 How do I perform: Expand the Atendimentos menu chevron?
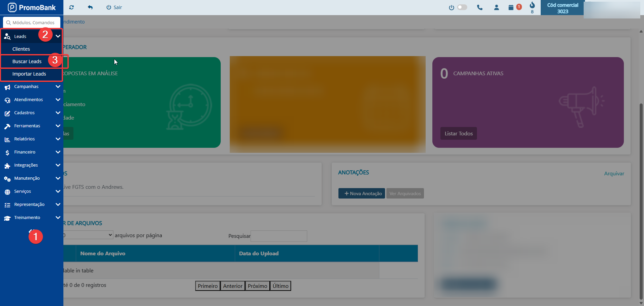[x=58, y=100]
